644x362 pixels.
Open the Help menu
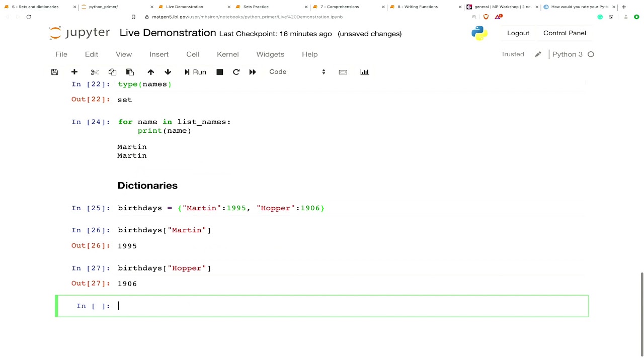coord(310,54)
